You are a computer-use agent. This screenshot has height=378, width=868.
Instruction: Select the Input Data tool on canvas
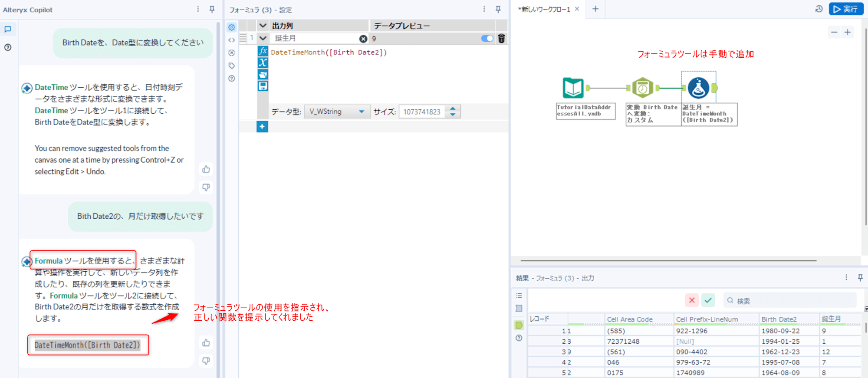[x=573, y=88]
